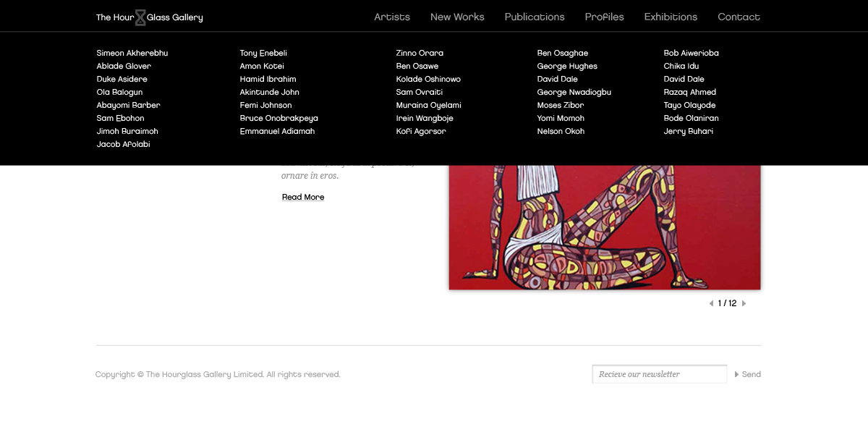This screenshot has height=427, width=868.
Task: Open the Publications menu
Action: (x=535, y=17)
